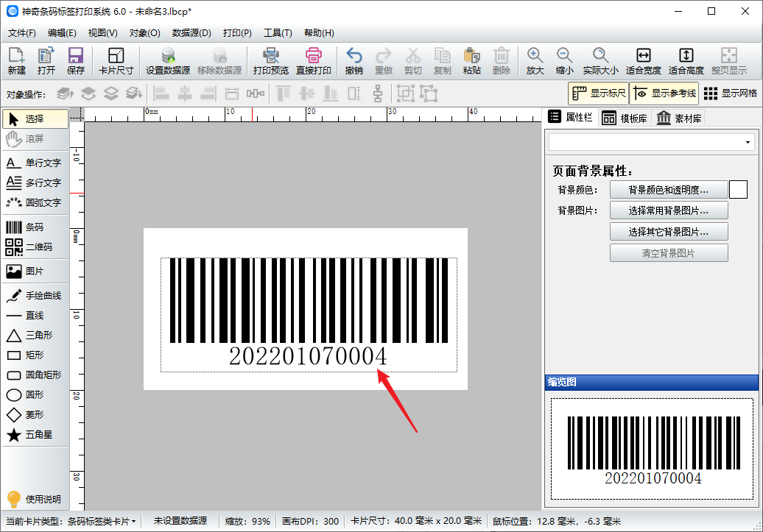Pick the 手绘曲线 freehand curve tool

pos(35,296)
